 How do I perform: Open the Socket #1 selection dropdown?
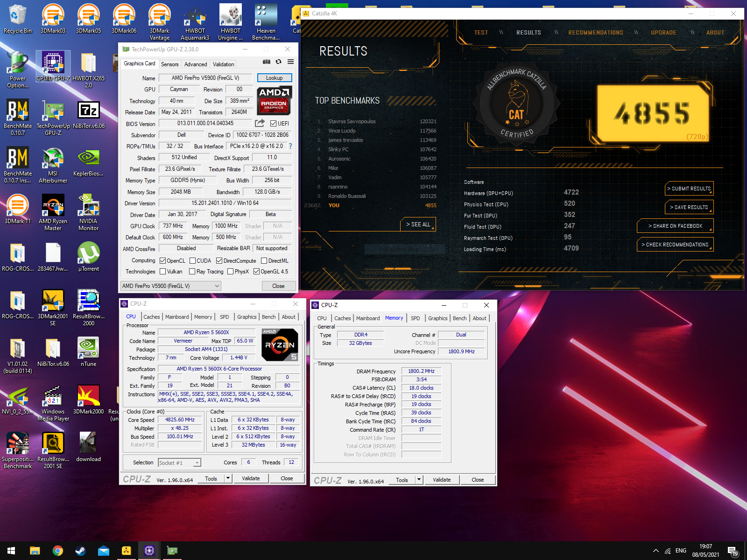[179, 463]
